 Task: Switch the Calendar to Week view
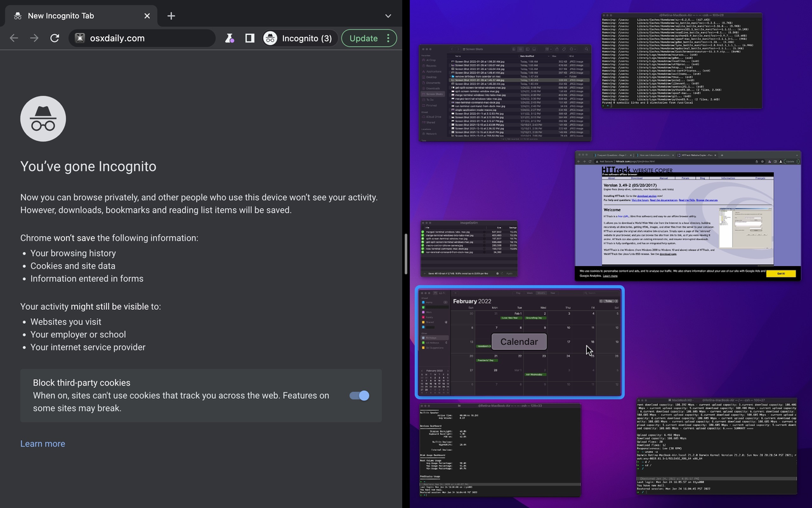[530, 293]
